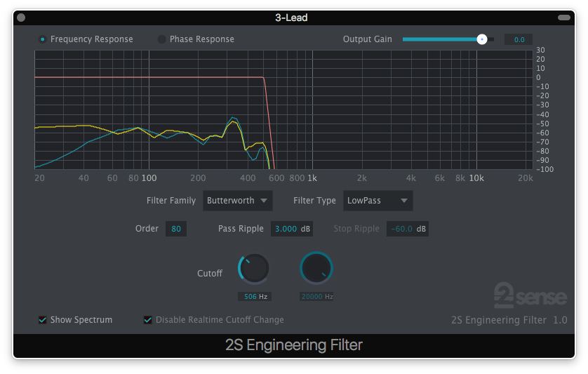
Task: Click the pill-shaped button at title bar right
Action: [564, 18]
